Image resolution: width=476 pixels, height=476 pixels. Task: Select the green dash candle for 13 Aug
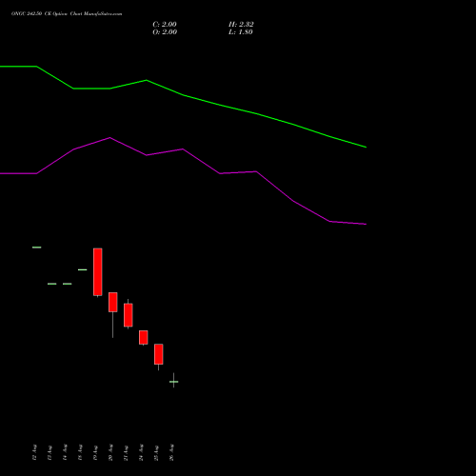pyautogui.click(x=52, y=284)
